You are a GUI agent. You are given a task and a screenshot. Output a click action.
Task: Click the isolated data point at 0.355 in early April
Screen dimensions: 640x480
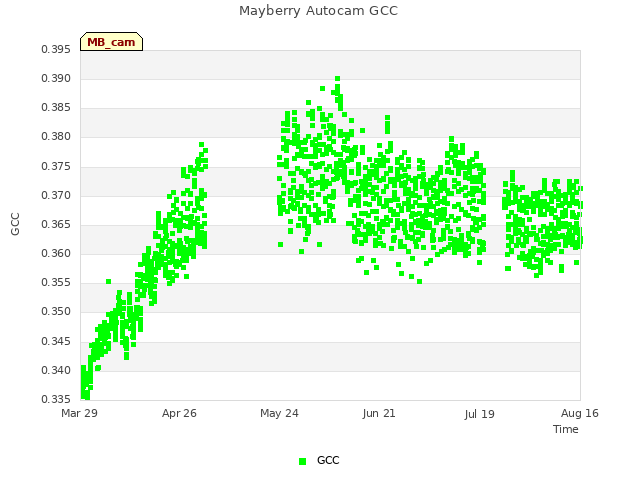pos(109,282)
